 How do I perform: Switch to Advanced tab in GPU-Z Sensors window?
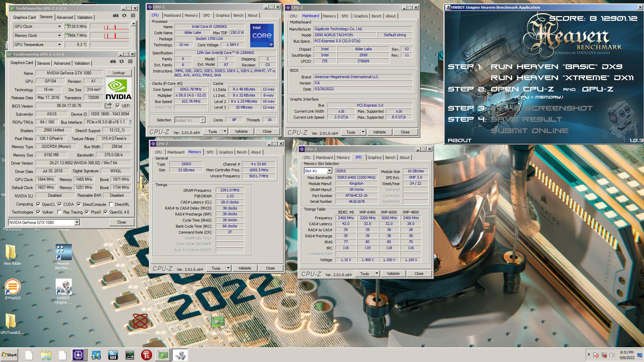coord(65,17)
